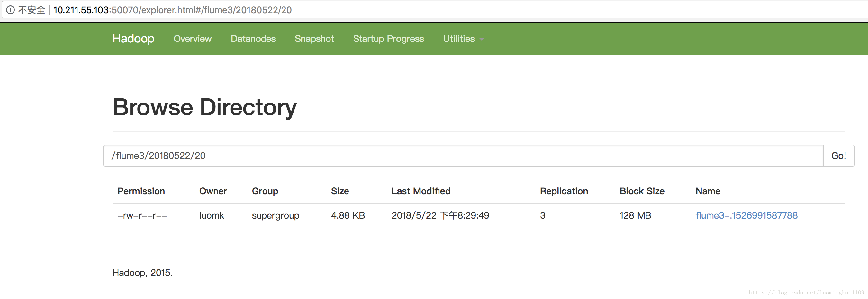Screen dimensions: 868x299
Task: Click the site info icon in address bar
Action: point(10,10)
